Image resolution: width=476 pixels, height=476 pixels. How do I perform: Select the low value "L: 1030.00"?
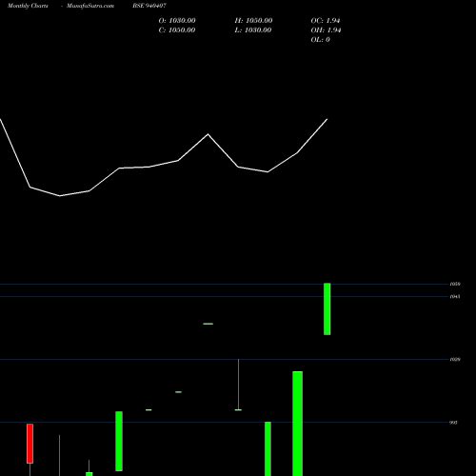253,30
